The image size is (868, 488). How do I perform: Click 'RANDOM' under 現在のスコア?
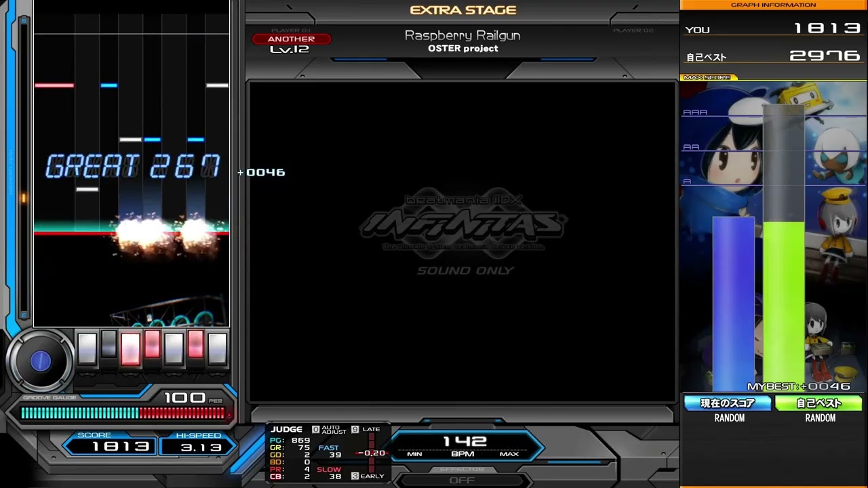point(730,418)
